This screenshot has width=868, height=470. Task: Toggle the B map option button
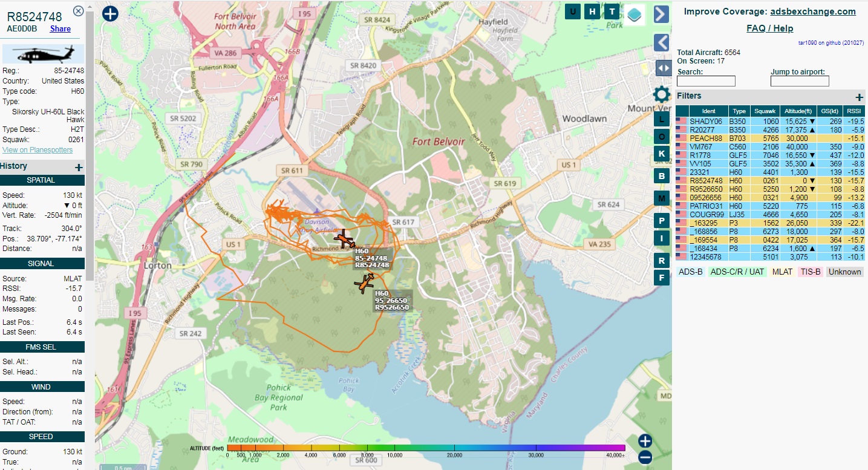point(662,176)
